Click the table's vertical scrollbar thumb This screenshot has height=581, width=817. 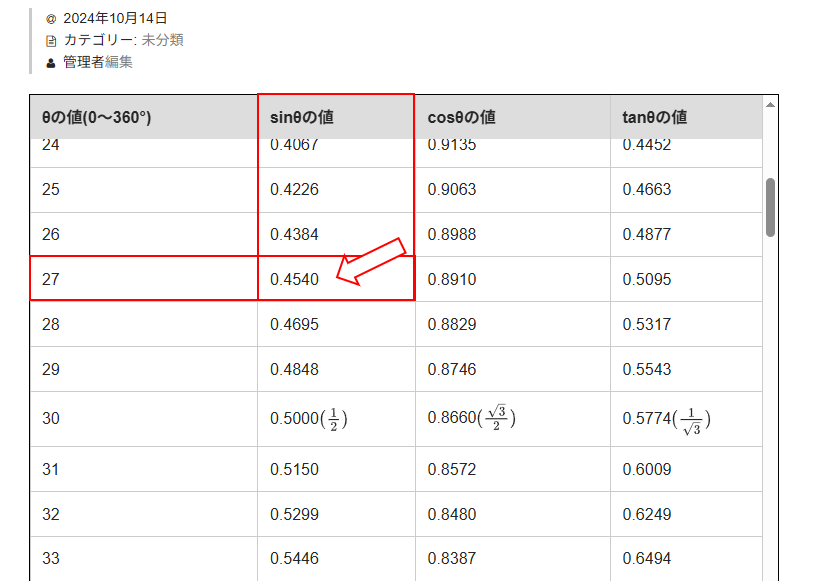pos(770,207)
